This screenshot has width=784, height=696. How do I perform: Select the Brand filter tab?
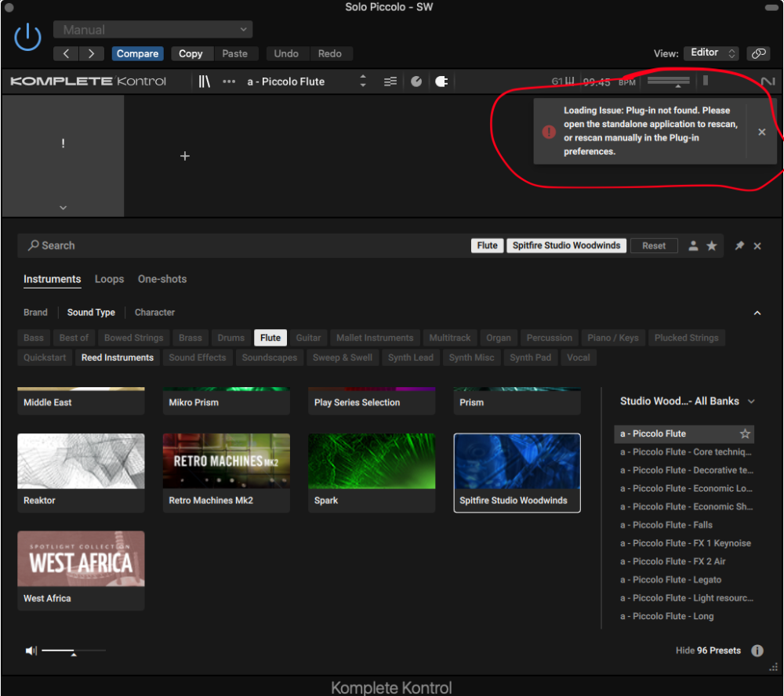click(x=35, y=313)
